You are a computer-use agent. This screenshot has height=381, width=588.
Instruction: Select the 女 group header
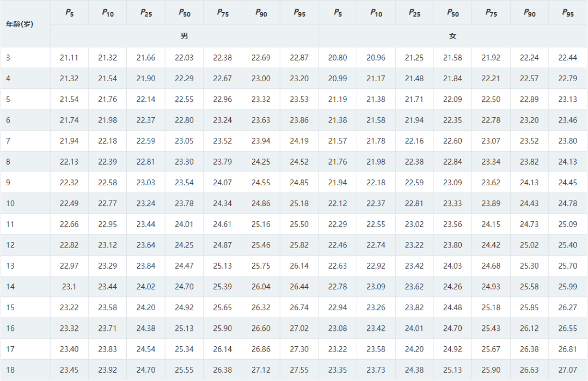[x=452, y=36]
